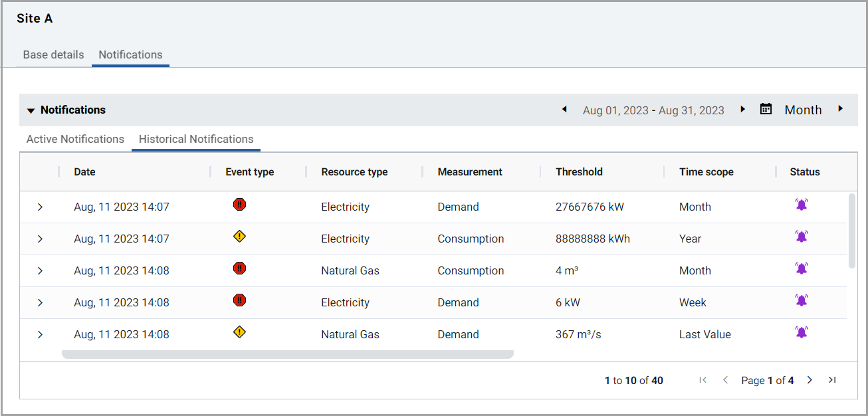Screen dimensions: 868x416
Task: Click yellow warning icon in 367 m³/s row
Action: [240, 332]
